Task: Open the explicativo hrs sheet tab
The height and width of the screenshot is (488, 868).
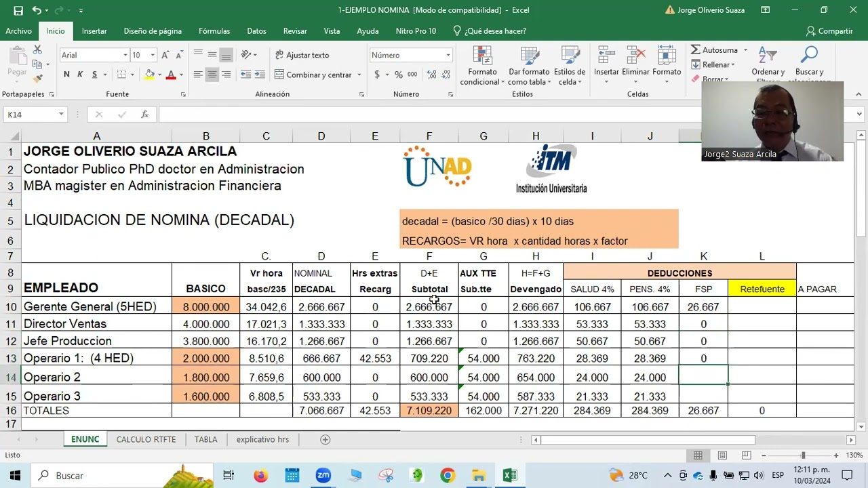Action: [262, 439]
